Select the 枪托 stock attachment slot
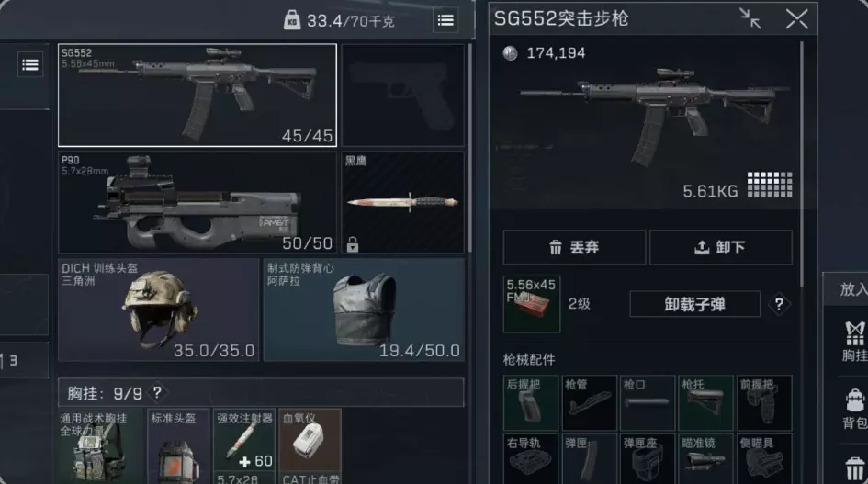The image size is (868, 484). point(705,402)
